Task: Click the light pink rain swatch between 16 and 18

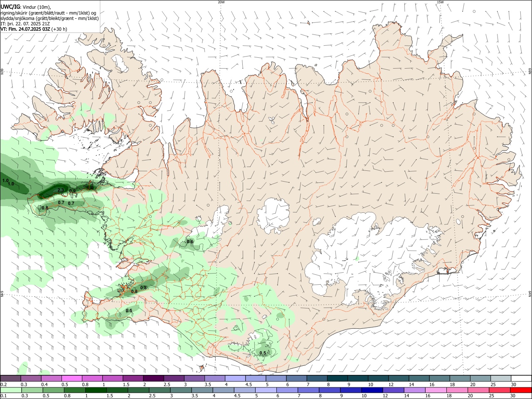Action: click(x=436, y=390)
